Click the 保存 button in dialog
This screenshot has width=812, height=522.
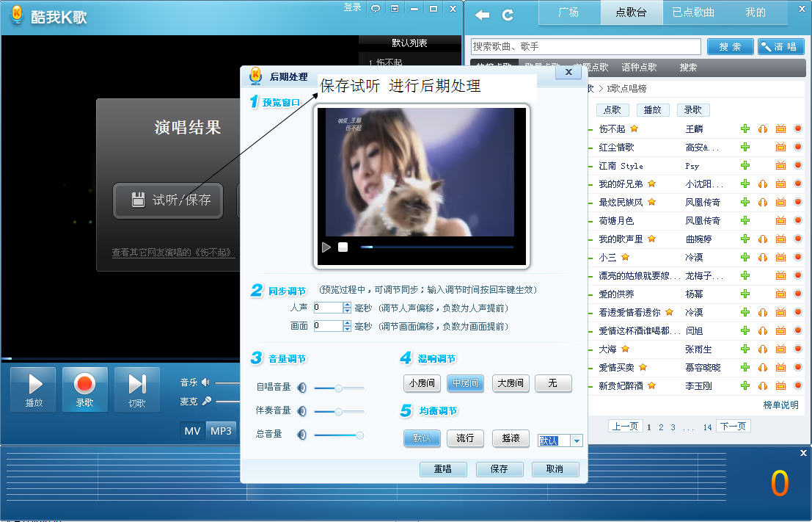coord(499,469)
